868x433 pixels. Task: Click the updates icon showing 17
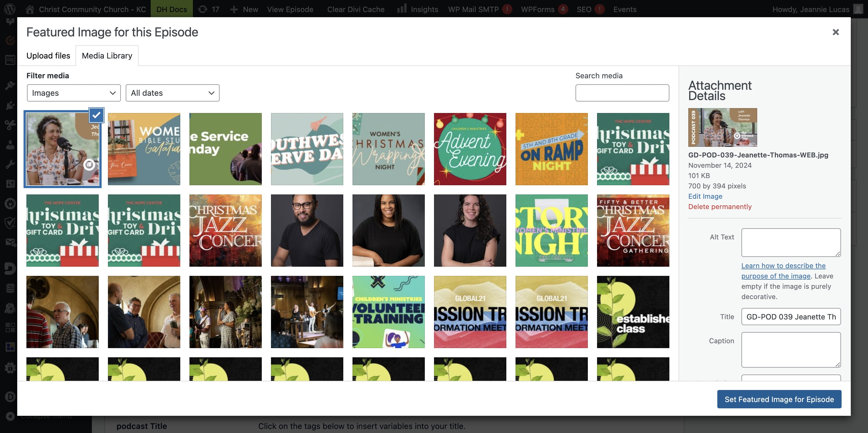pos(209,9)
